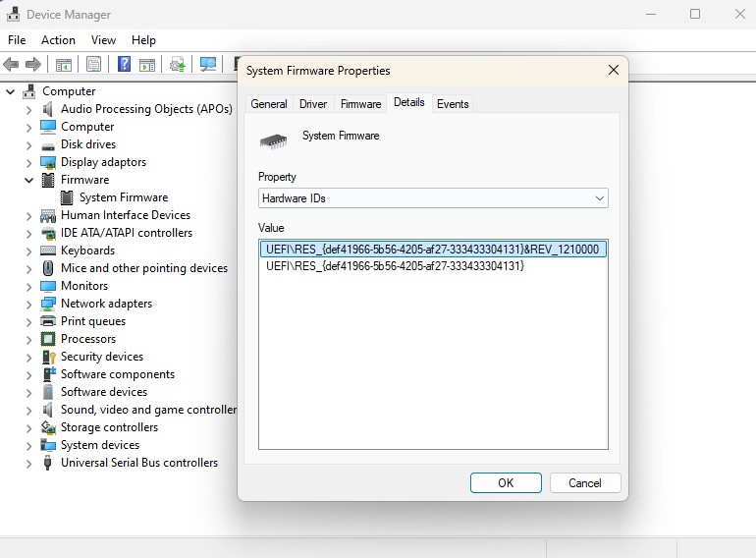Collapse the Firmware category

pyautogui.click(x=28, y=181)
